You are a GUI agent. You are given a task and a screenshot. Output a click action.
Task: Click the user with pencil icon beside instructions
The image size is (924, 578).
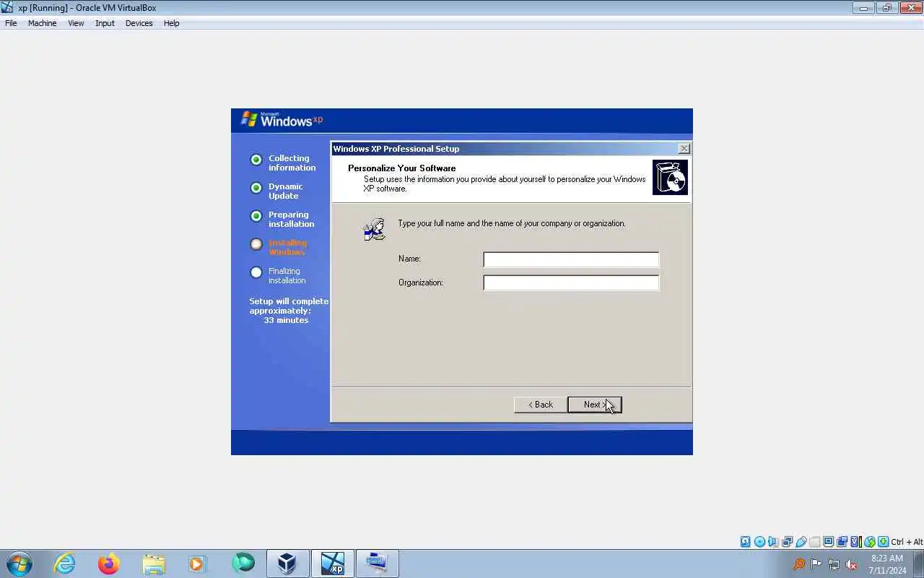pyautogui.click(x=374, y=229)
